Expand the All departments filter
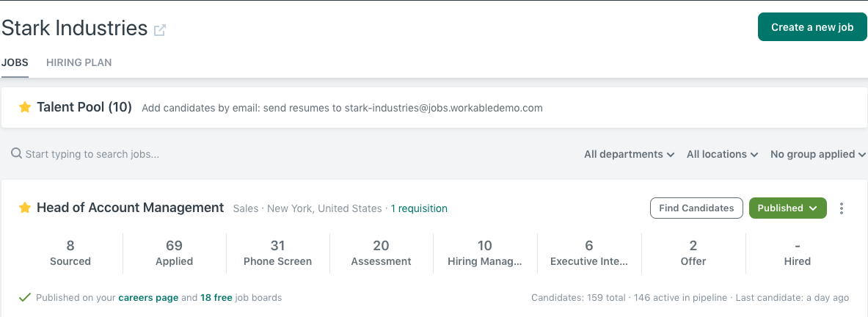Screen dimensions: 868x317 (629, 154)
